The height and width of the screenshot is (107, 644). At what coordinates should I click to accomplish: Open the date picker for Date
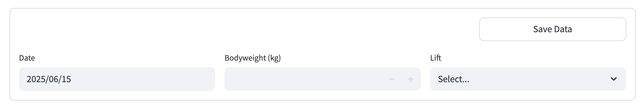[x=117, y=79]
